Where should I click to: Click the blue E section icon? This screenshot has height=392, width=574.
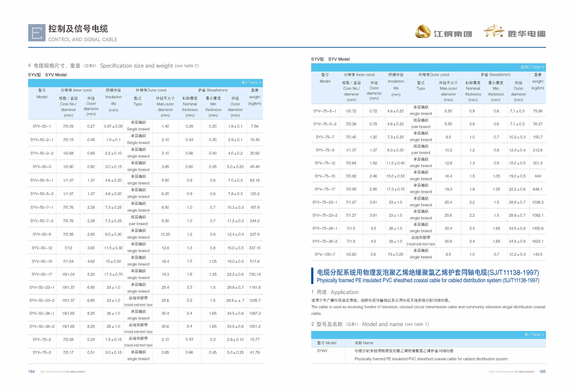[37, 33]
